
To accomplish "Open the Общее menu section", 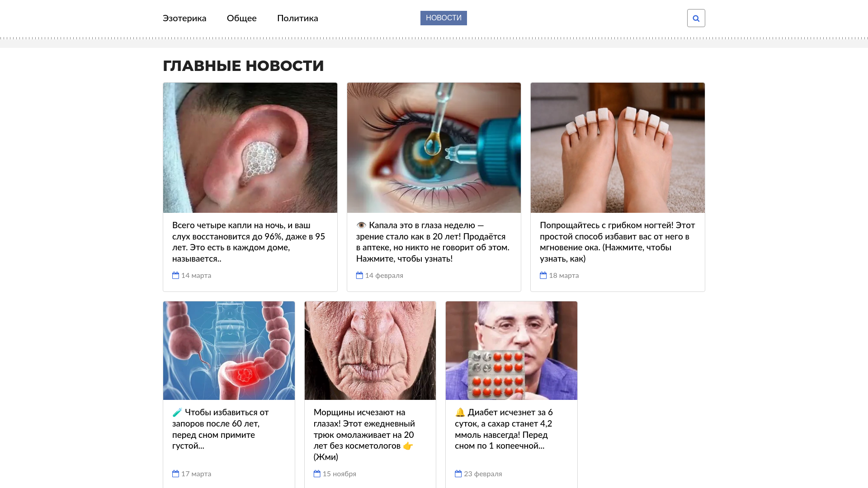I will (x=241, y=19).
